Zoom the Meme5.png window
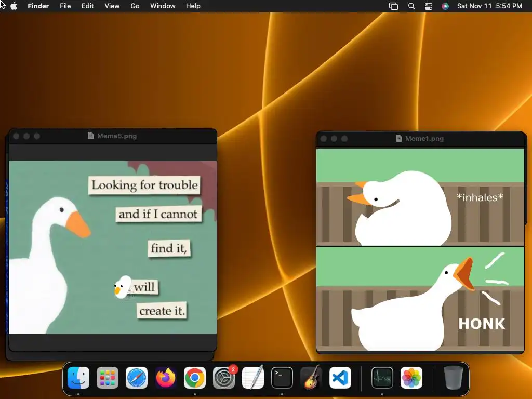The height and width of the screenshot is (399, 532). [37, 136]
